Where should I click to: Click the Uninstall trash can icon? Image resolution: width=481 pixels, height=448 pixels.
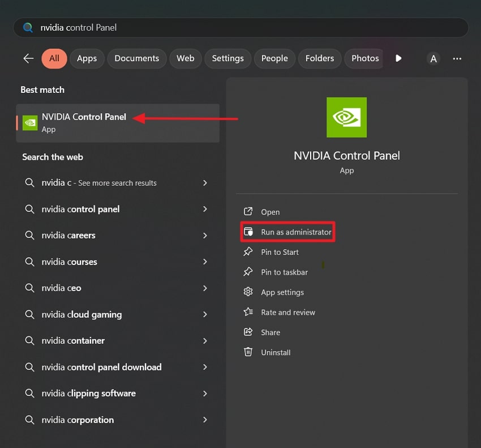point(248,352)
